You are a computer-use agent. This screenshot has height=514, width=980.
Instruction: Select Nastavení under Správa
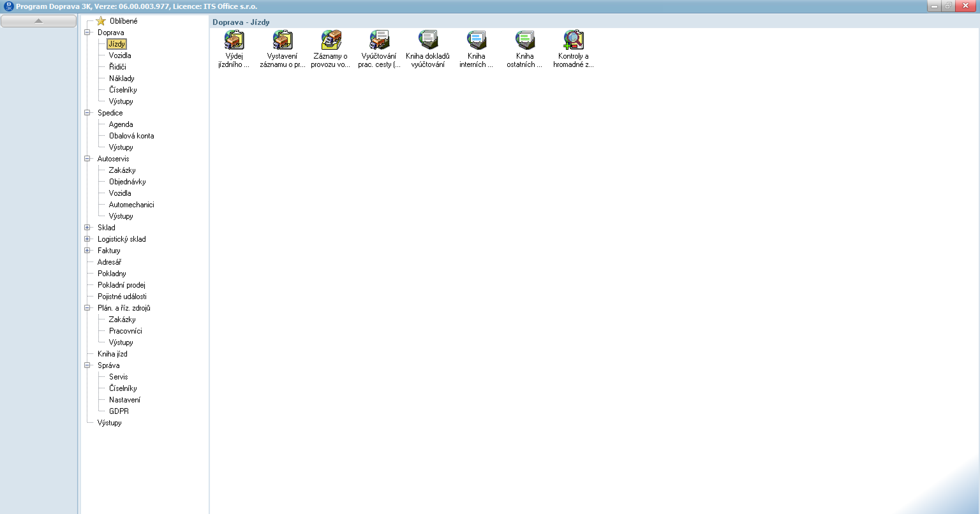[x=124, y=400]
